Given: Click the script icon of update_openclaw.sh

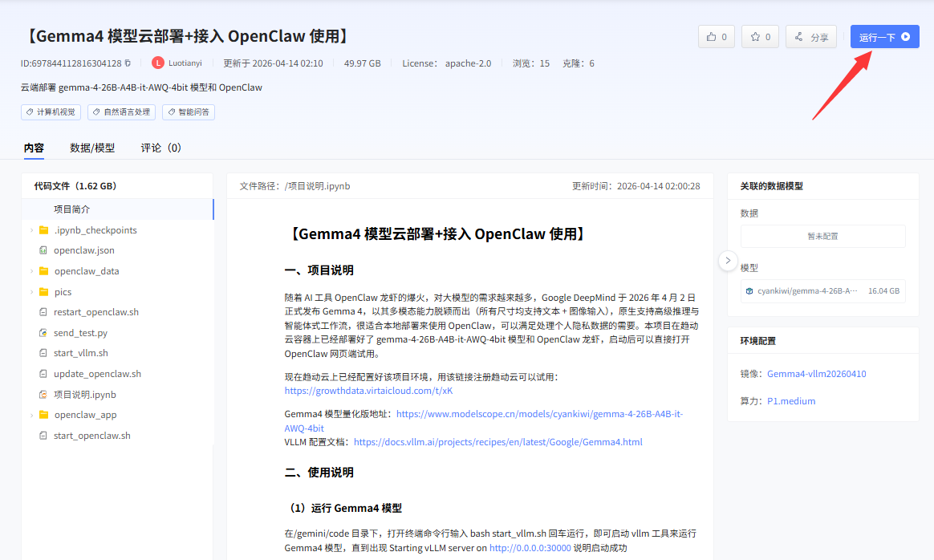Looking at the screenshot, I should coord(43,374).
